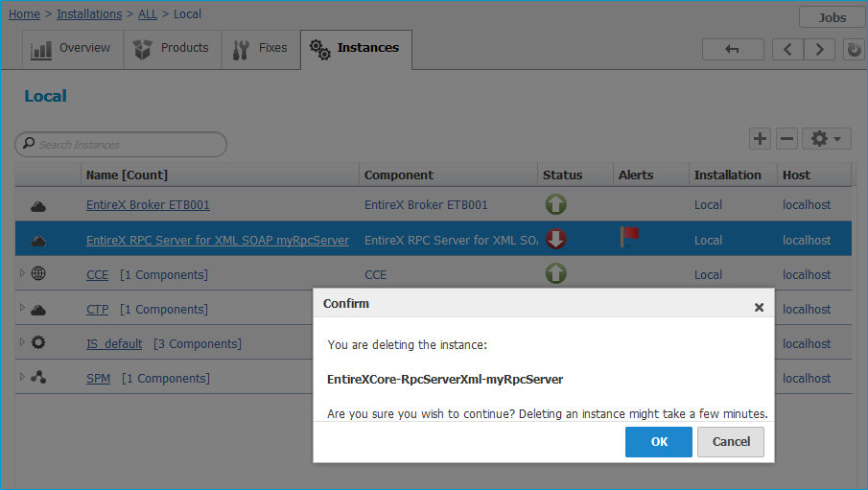Image resolution: width=868 pixels, height=490 pixels.
Task: Confirm deletion with the OK button
Action: click(659, 442)
